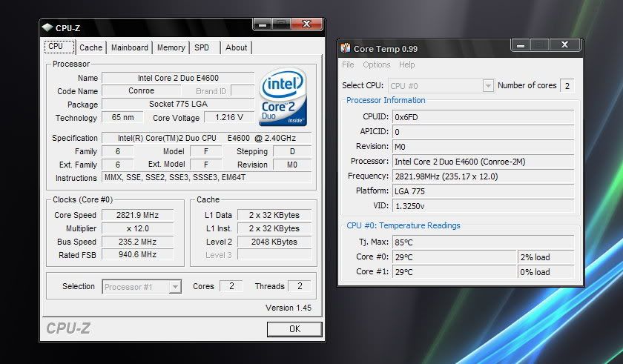The width and height of the screenshot is (623, 364).
Task: Click the Core Voltage value 1.216 V
Action: click(x=229, y=117)
